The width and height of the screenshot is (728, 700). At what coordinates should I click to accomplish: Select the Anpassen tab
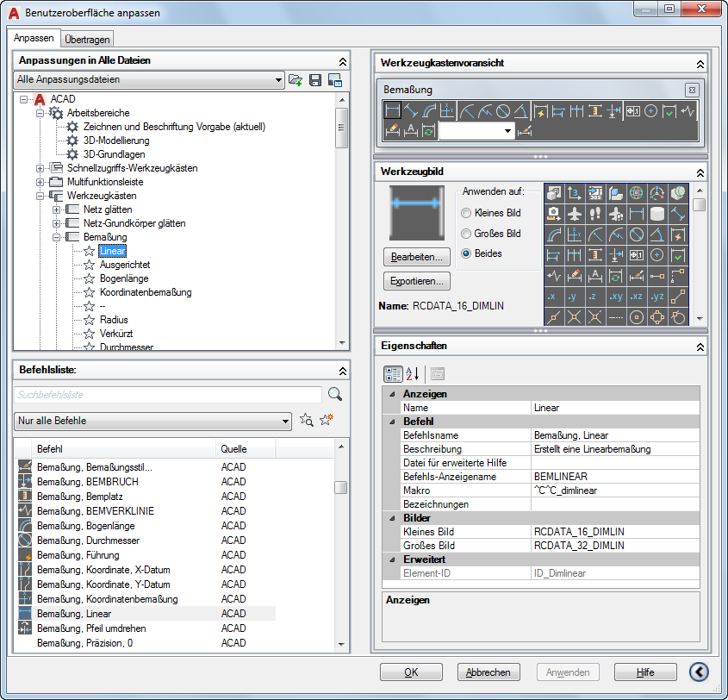point(34,39)
